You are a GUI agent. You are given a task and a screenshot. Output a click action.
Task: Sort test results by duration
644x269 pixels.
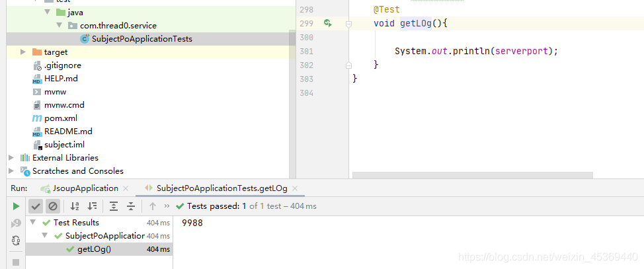click(x=93, y=206)
